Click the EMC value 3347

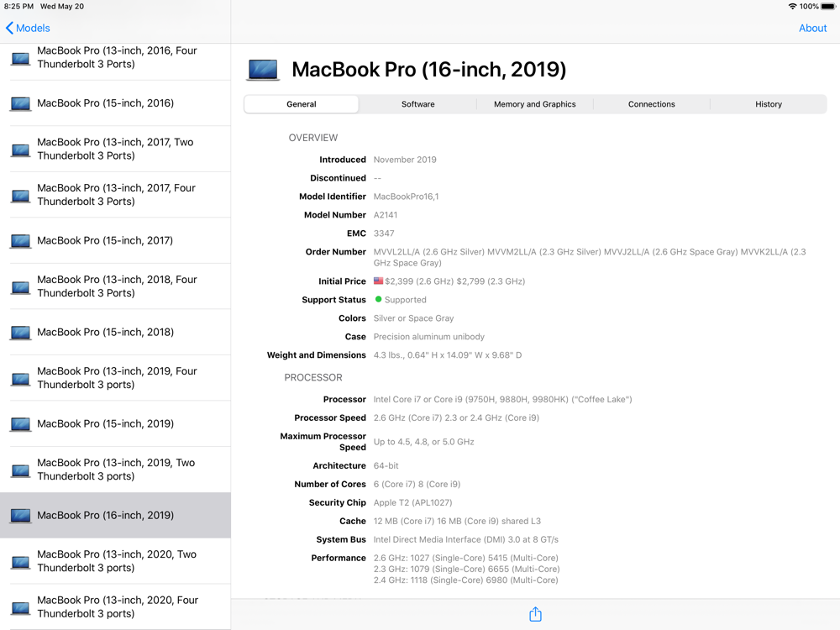[384, 234]
